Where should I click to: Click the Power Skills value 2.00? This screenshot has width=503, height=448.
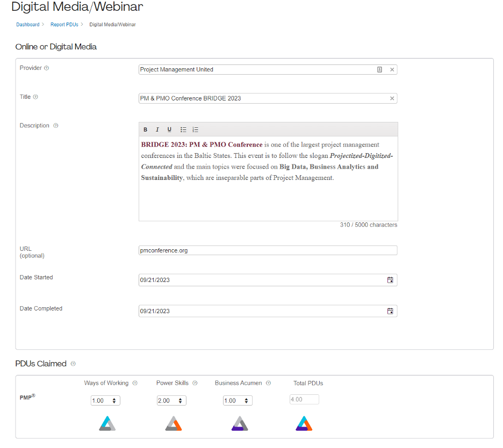(164, 401)
